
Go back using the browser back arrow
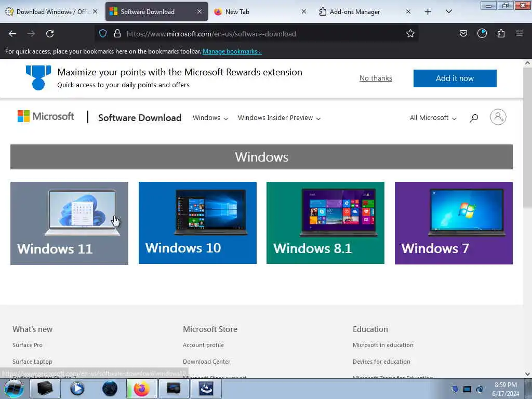coord(12,34)
